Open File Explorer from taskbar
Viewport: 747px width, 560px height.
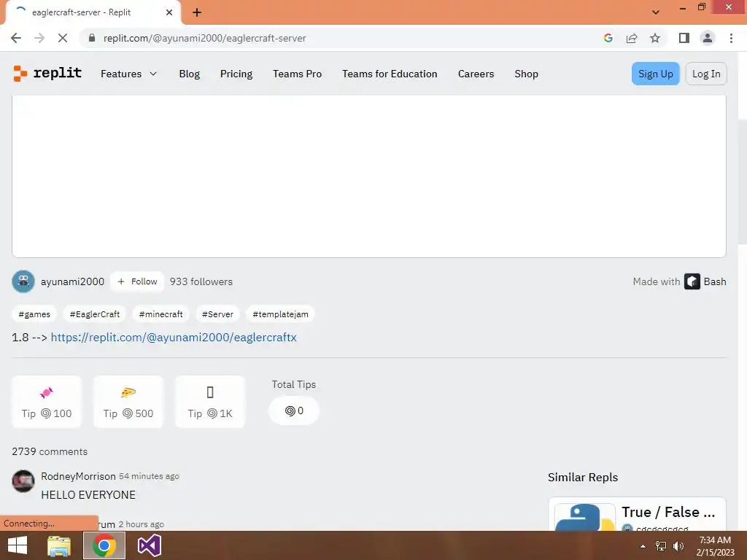click(59, 545)
